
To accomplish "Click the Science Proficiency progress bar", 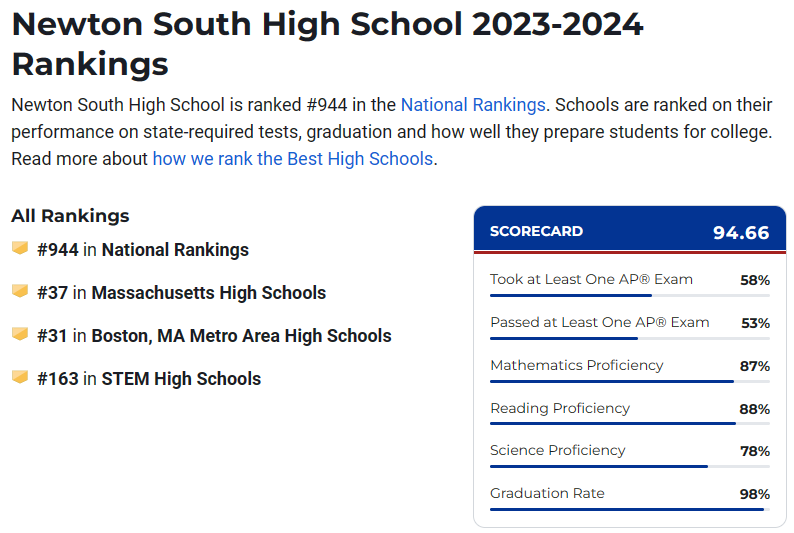I will click(x=630, y=466).
